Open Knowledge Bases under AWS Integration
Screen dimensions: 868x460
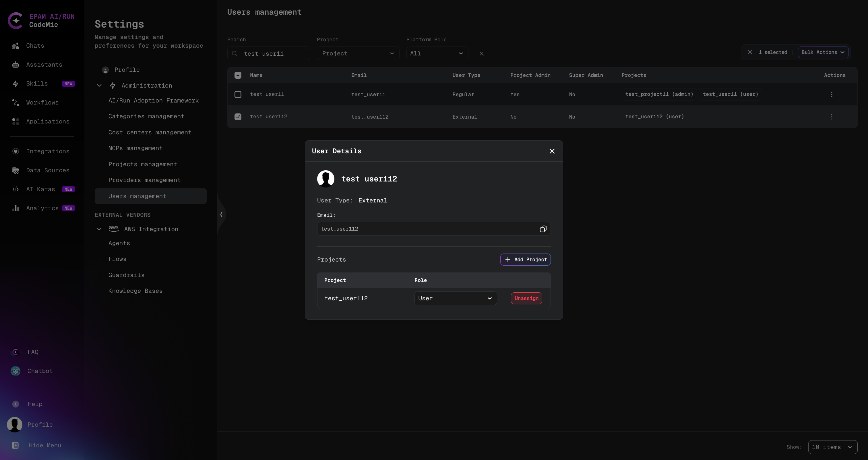point(135,291)
